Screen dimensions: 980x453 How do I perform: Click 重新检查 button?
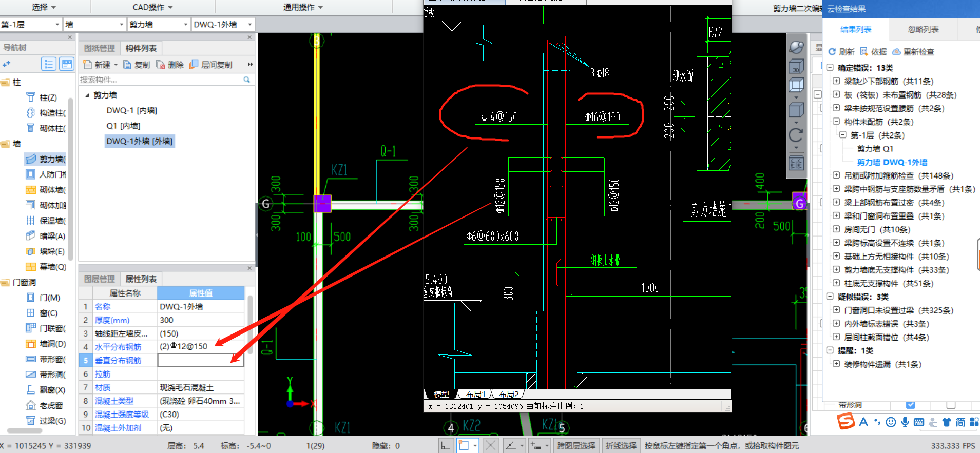coord(913,51)
